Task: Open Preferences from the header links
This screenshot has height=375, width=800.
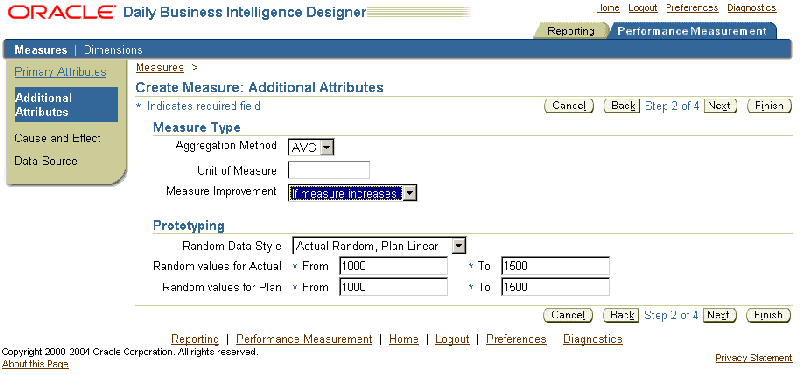Action: point(692,8)
